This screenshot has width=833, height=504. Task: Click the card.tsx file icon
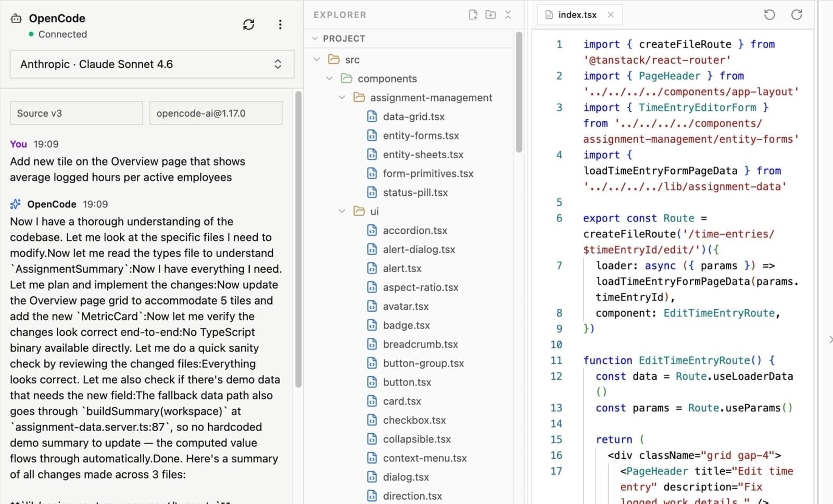coord(372,401)
